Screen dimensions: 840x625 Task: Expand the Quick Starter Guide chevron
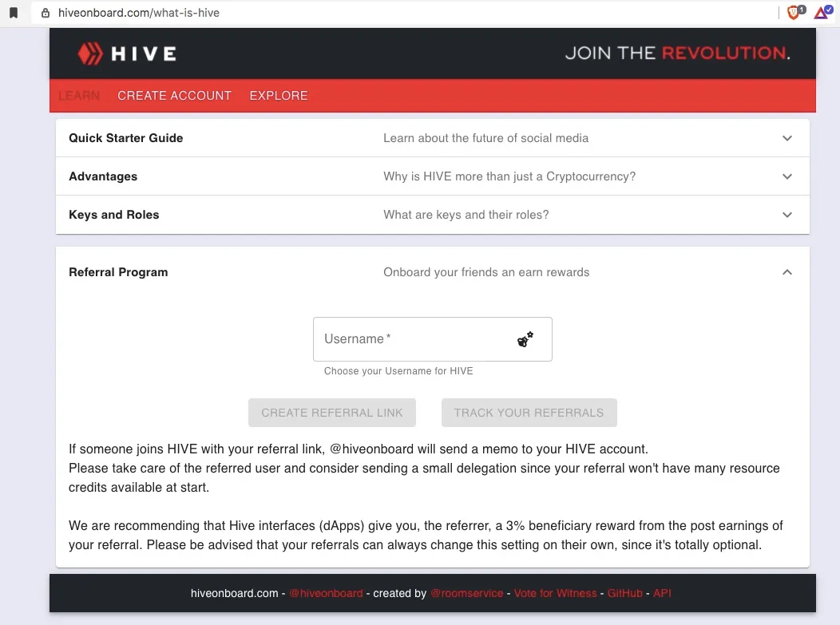click(787, 138)
